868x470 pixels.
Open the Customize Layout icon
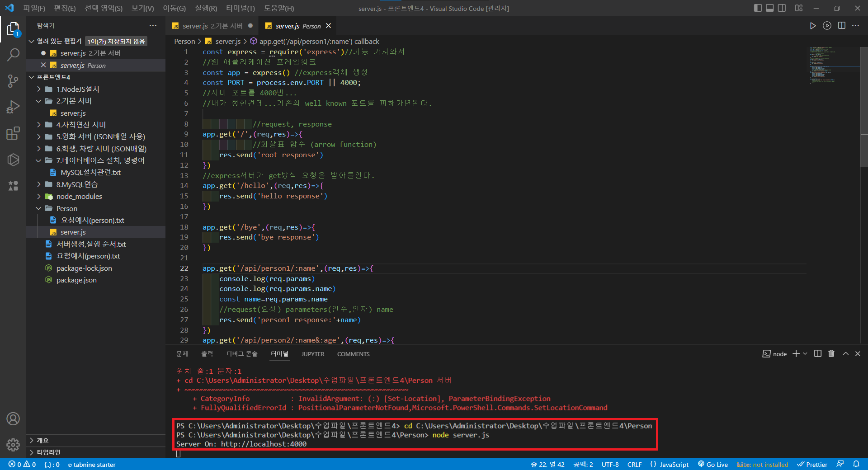coord(799,8)
